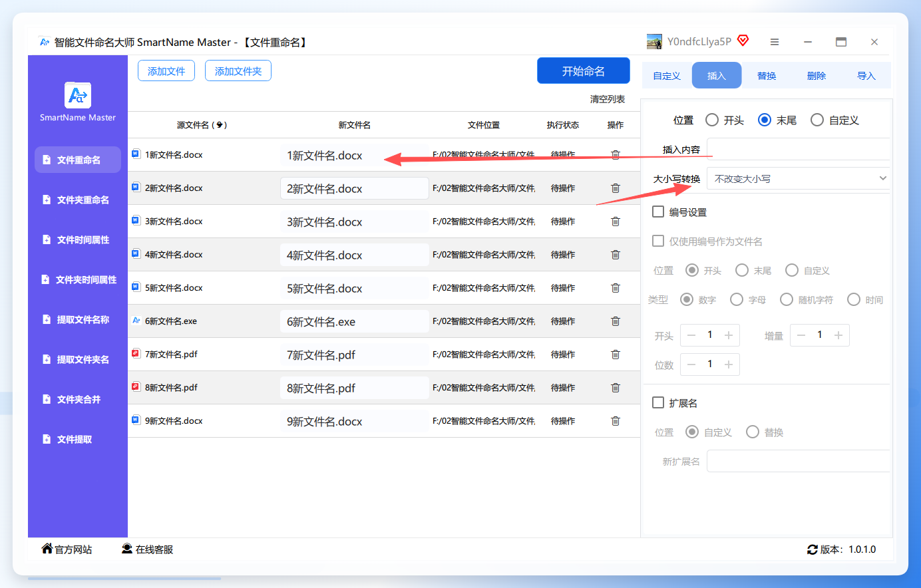Tick 仅使用编号作为文件名 checkbox
The image size is (921, 588).
(658, 241)
